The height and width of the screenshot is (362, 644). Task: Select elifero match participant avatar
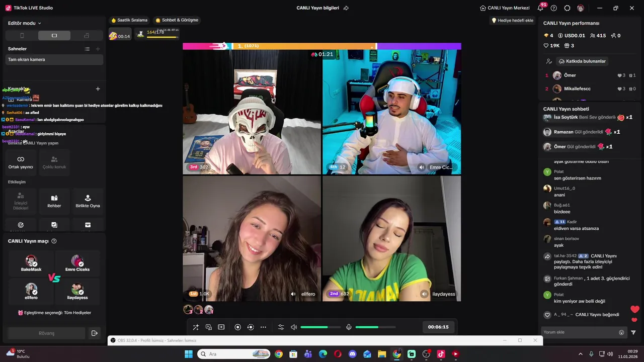point(31,289)
